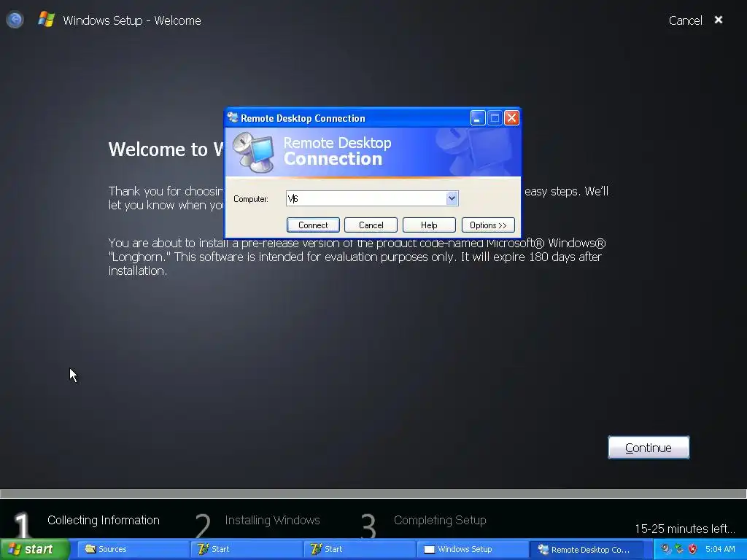The width and height of the screenshot is (747, 560).
Task: Close the Remote Desktop Connection dialog with red X
Action: (511, 117)
